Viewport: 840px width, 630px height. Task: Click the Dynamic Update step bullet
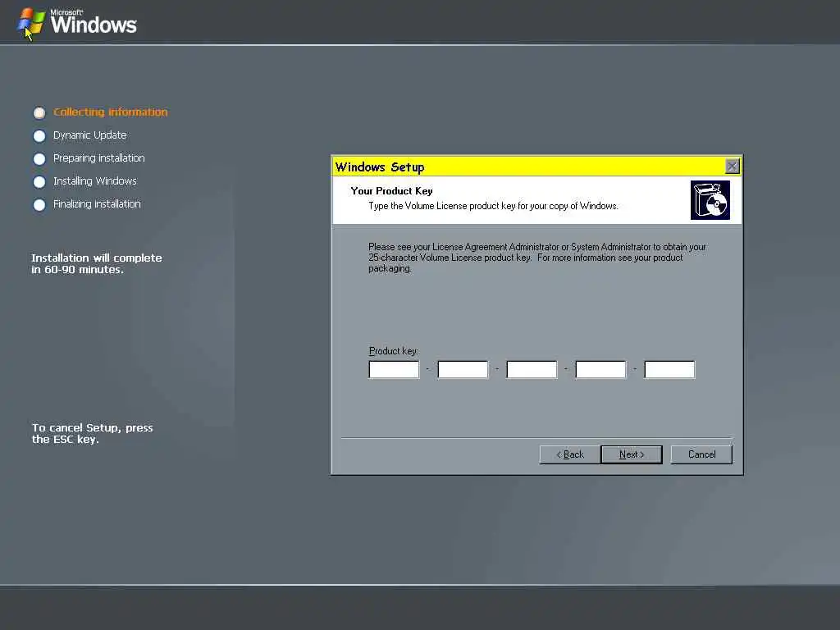[39, 136]
